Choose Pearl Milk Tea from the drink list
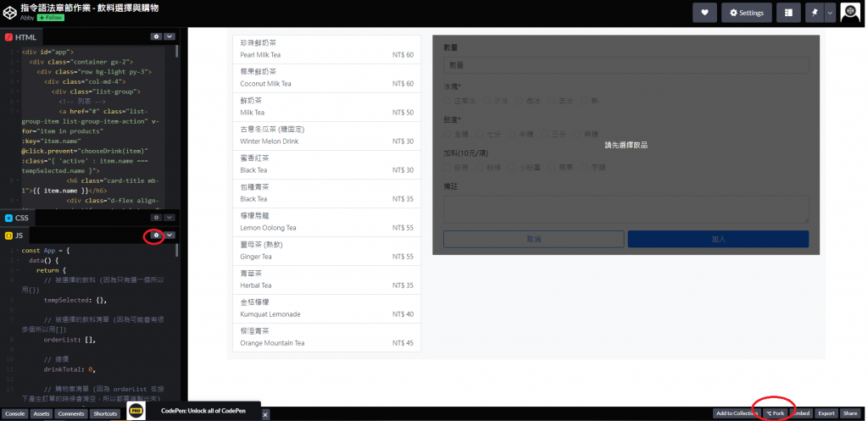Screen dimensions: 868x421 click(326, 49)
